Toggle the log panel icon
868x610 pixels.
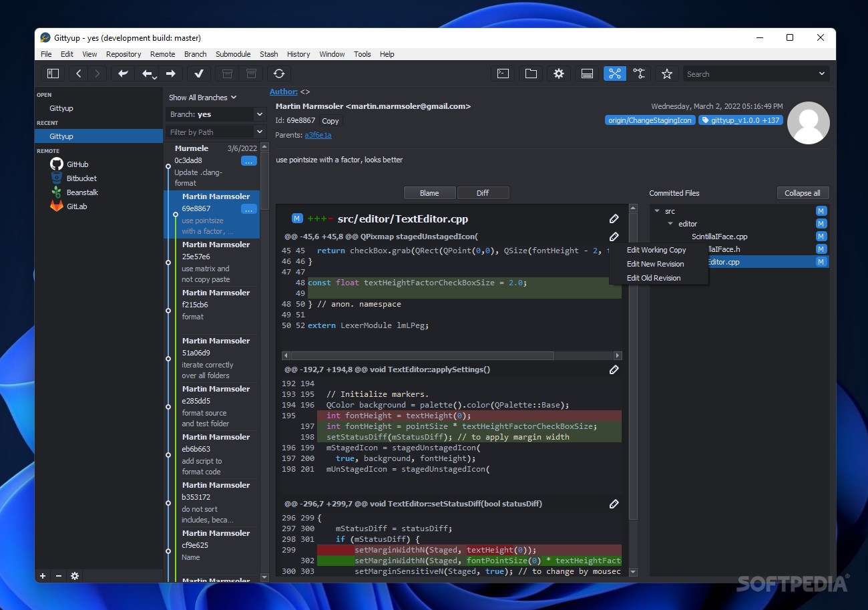coord(587,73)
